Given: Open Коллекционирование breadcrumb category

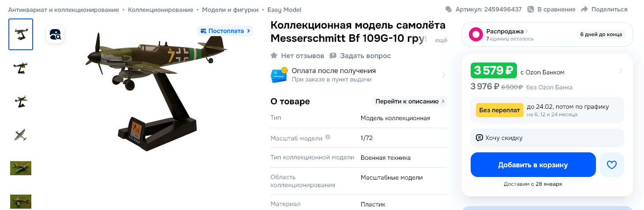Looking at the screenshot, I should (x=161, y=10).
